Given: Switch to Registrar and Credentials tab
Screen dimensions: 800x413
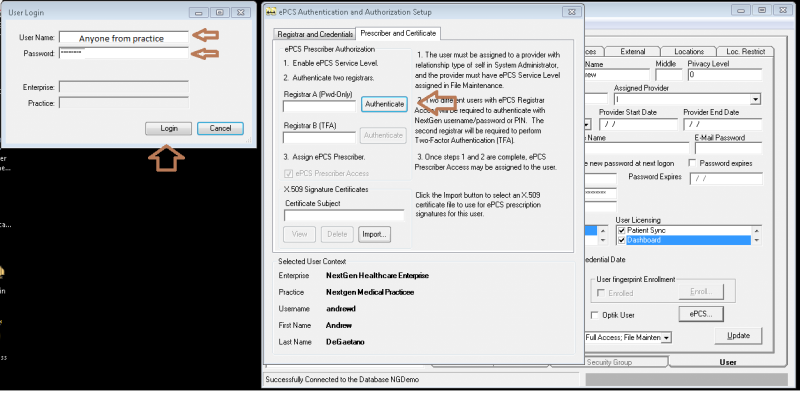Looking at the screenshot, I should tap(315, 34).
